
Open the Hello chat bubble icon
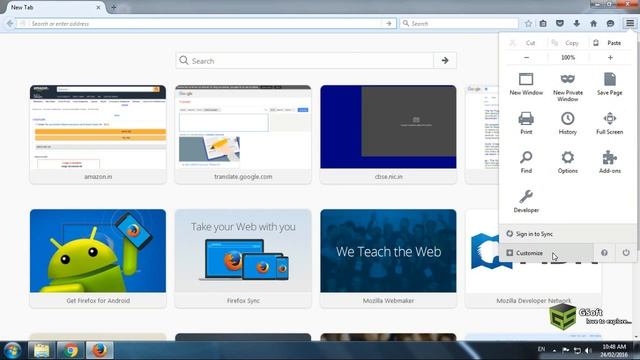pyautogui.click(x=610, y=24)
